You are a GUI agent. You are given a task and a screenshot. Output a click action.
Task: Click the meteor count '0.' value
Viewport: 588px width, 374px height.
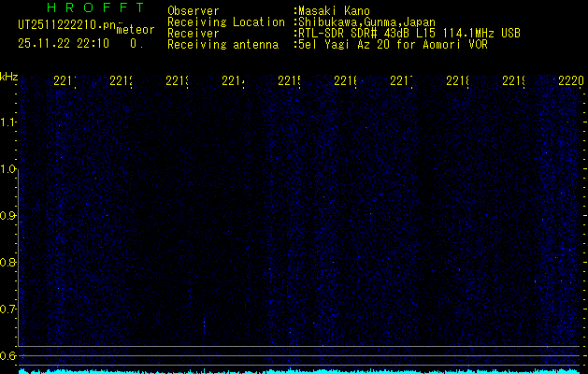[136, 44]
